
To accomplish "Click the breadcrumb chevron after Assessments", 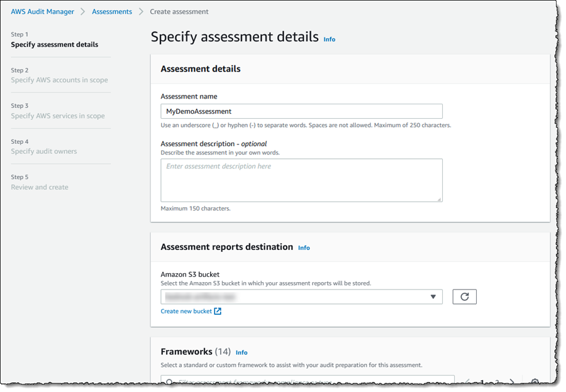I will [141, 11].
